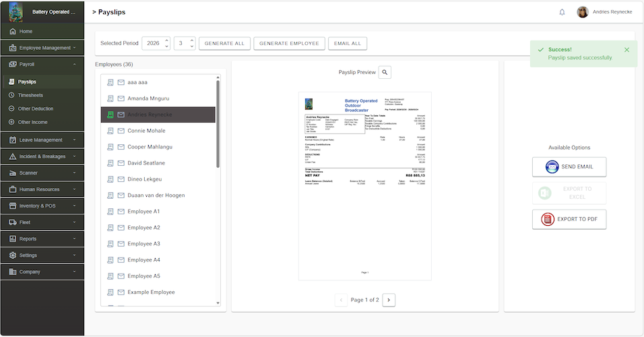The image size is (644, 337).
Task: Click the company logo in the sidebar
Action: [x=15, y=12]
